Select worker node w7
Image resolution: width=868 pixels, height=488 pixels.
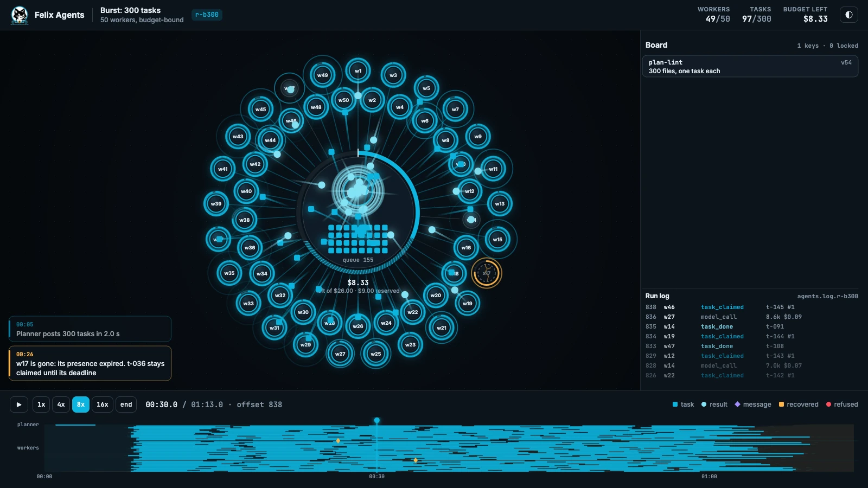pos(455,109)
